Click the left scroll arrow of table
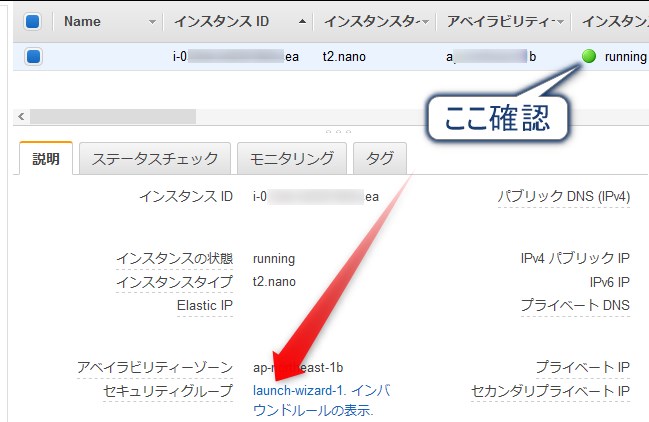649x422 pixels. coord(19,117)
